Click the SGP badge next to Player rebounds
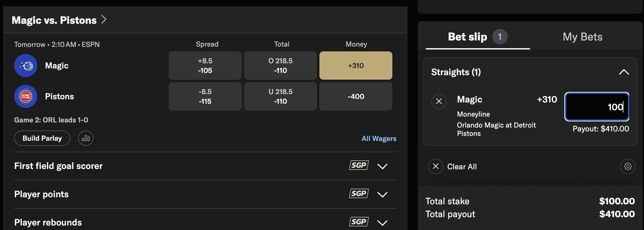Viewport: 644px width, 230px height. 358,221
